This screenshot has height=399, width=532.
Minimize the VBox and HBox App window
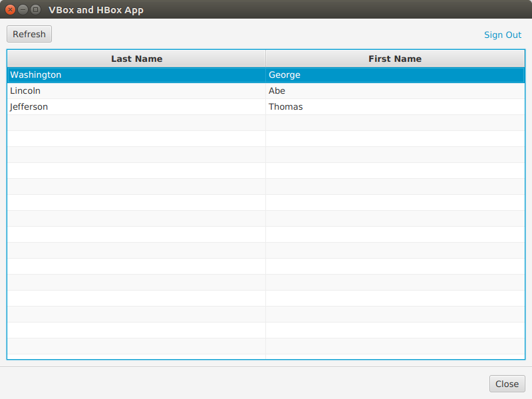(x=23, y=10)
